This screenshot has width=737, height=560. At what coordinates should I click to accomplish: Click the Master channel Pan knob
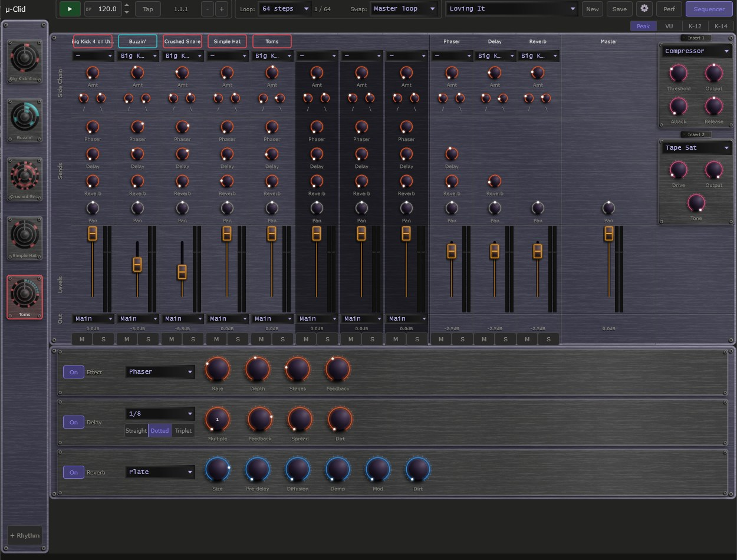(x=608, y=208)
